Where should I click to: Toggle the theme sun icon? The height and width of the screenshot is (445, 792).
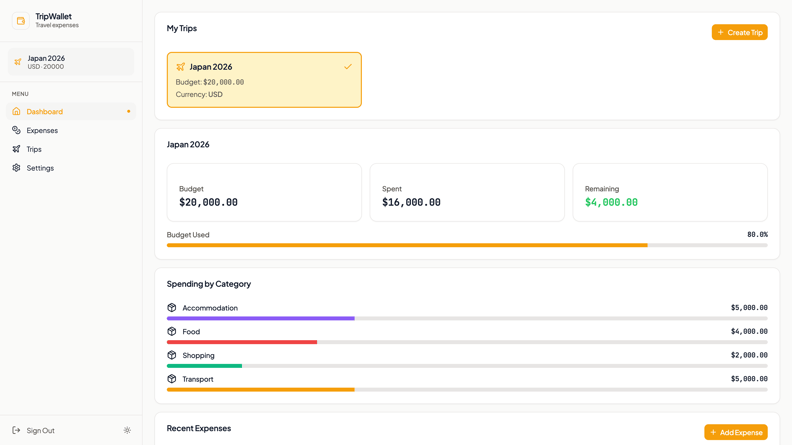tap(127, 430)
